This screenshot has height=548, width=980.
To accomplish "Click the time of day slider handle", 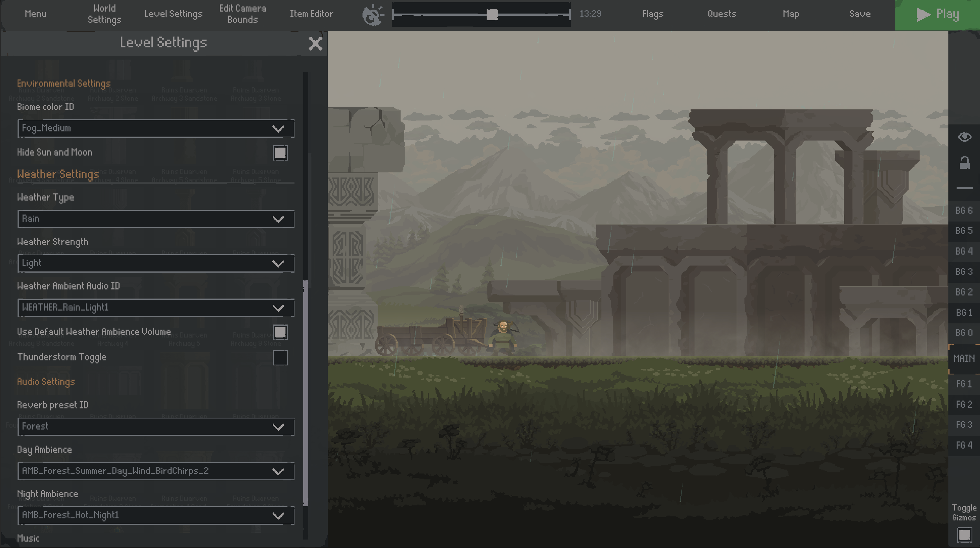I will point(492,15).
